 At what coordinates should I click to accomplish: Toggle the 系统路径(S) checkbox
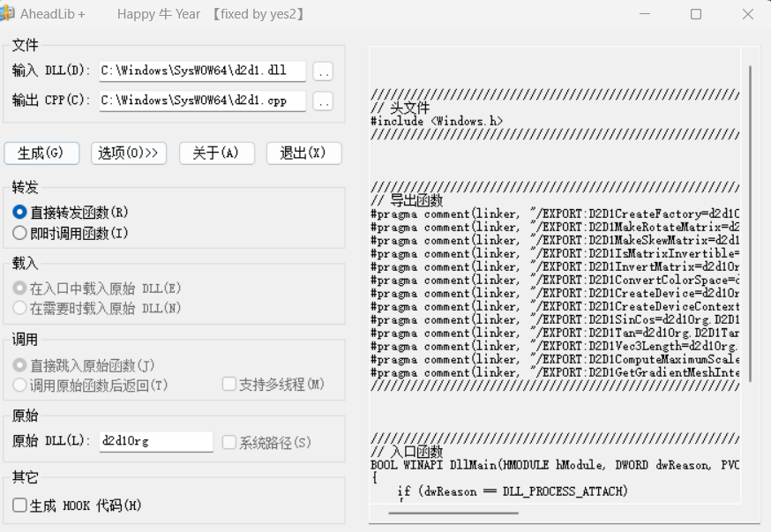(x=229, y=442)
